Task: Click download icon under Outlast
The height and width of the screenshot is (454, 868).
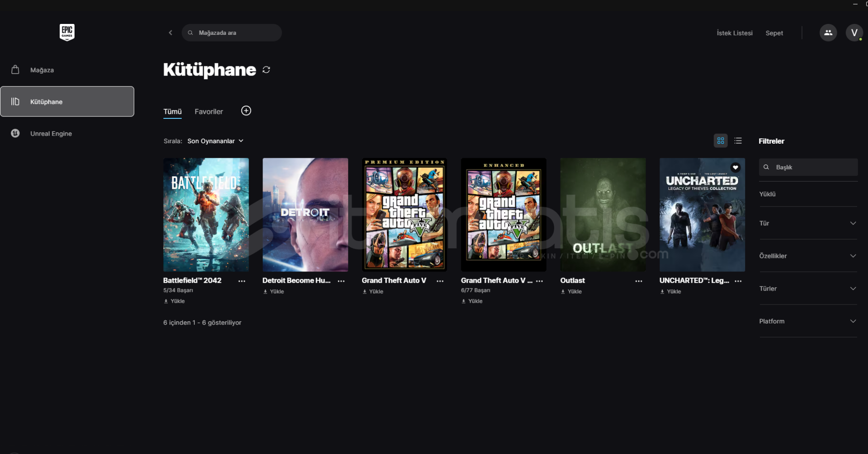Action: (563, 292)
